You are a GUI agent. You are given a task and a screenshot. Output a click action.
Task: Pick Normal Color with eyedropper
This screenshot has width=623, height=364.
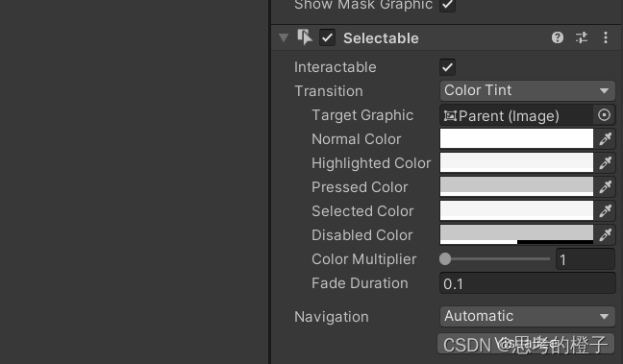click(x=605, y=139)
